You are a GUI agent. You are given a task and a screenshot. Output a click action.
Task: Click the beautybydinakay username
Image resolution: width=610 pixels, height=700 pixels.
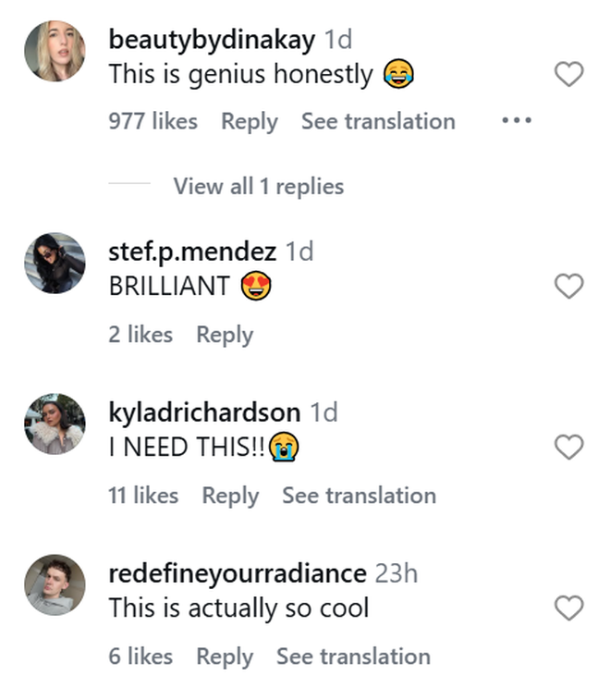[212, 40]
